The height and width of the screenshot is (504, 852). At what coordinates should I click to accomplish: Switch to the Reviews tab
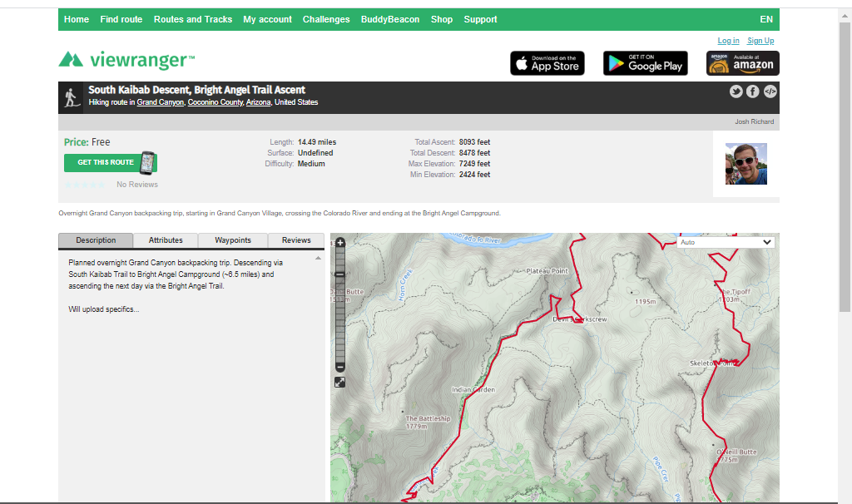pyautogui.click(x=296, y=240)
